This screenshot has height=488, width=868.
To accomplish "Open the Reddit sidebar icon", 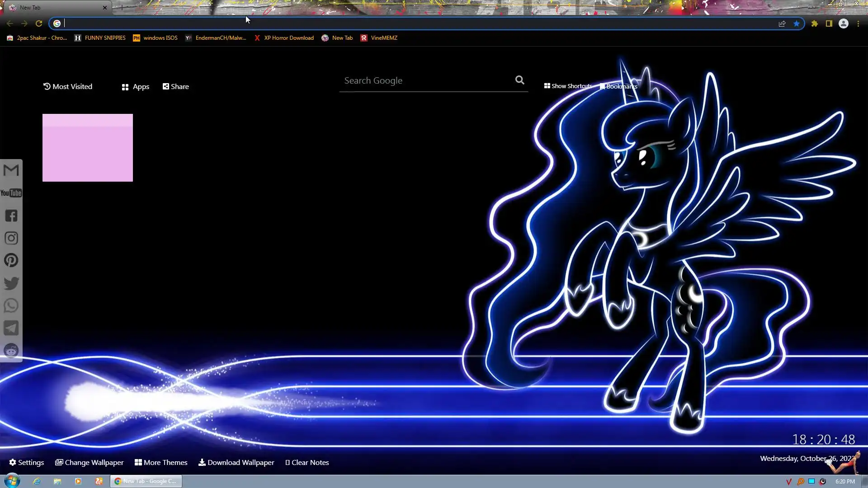I will click(11, 351).
